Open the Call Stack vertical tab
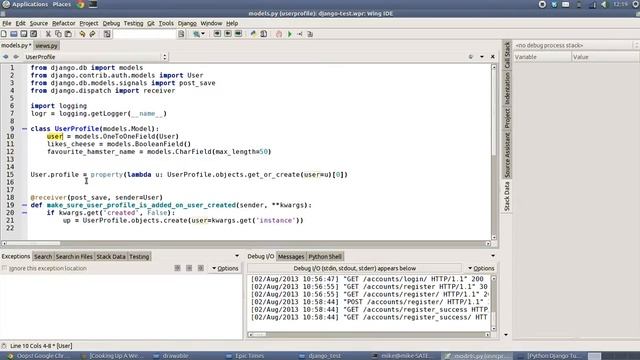640x360 pixels. tap(507, 55)
